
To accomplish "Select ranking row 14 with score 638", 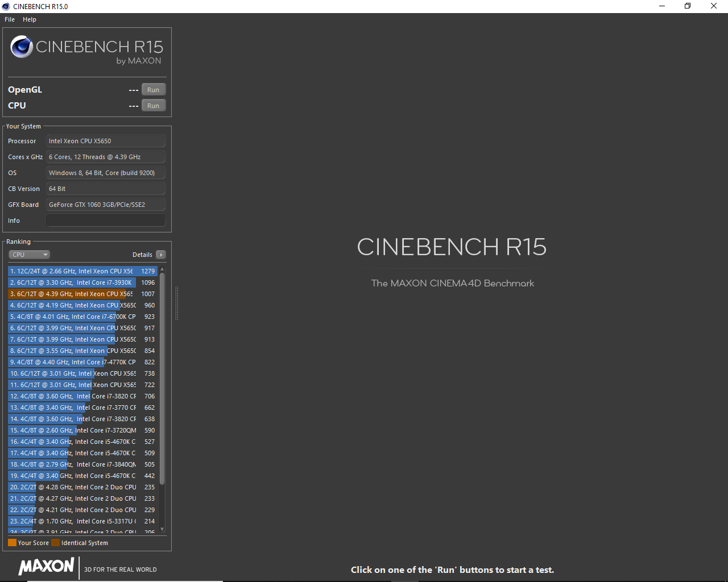I will [x=83, y=419].
